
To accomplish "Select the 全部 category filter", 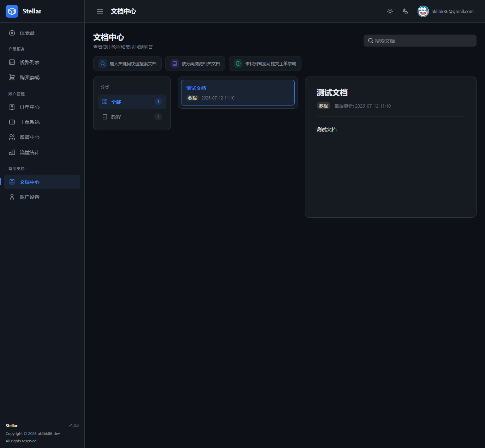I will click(132, 102).
